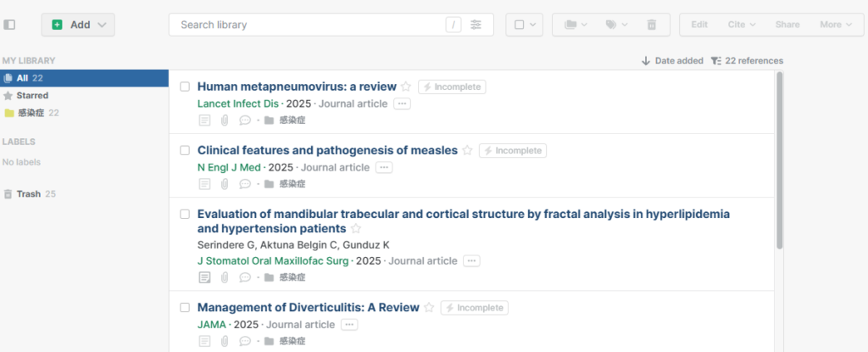Click the vertical scrollbar of reference list
Viewport: 868px width, 352px height.
[x=779, y=161]
